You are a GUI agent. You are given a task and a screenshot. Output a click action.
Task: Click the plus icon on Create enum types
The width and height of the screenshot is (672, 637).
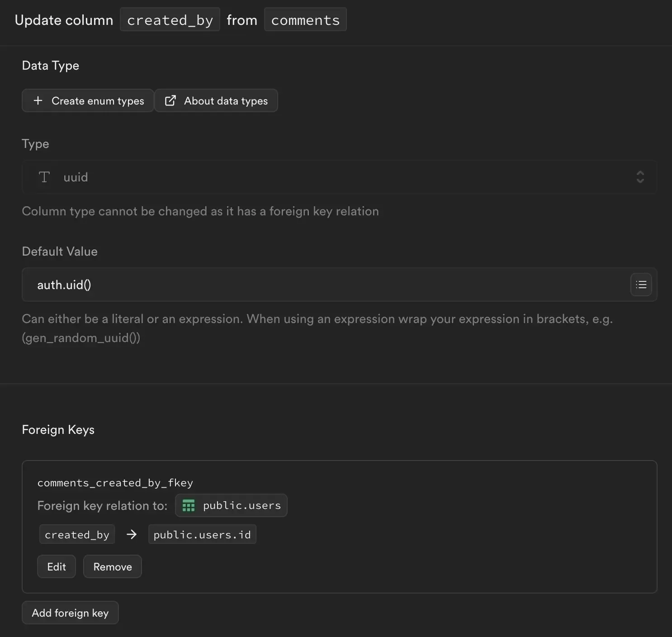coord(38,100)
